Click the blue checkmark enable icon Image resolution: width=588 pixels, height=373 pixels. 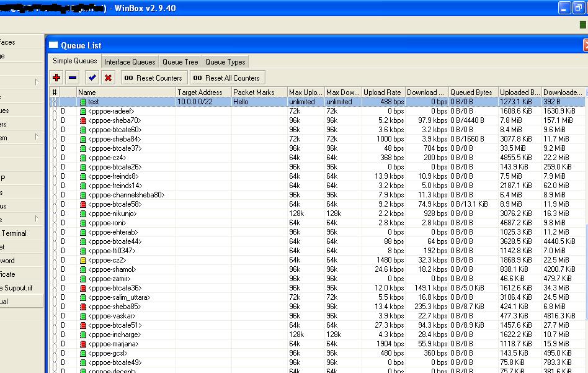pos(92,78)
